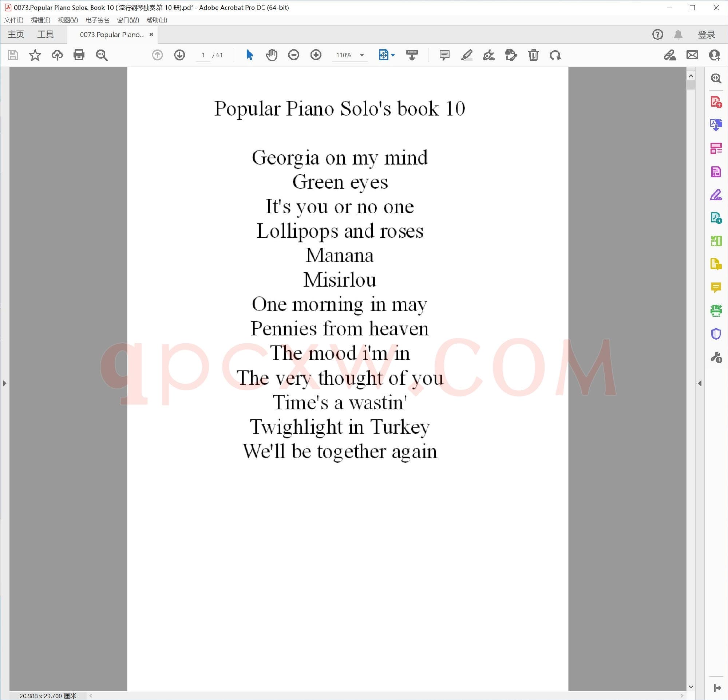Click the zoom out minus button
The image size is (728, 700).
(x=293, y=55)
